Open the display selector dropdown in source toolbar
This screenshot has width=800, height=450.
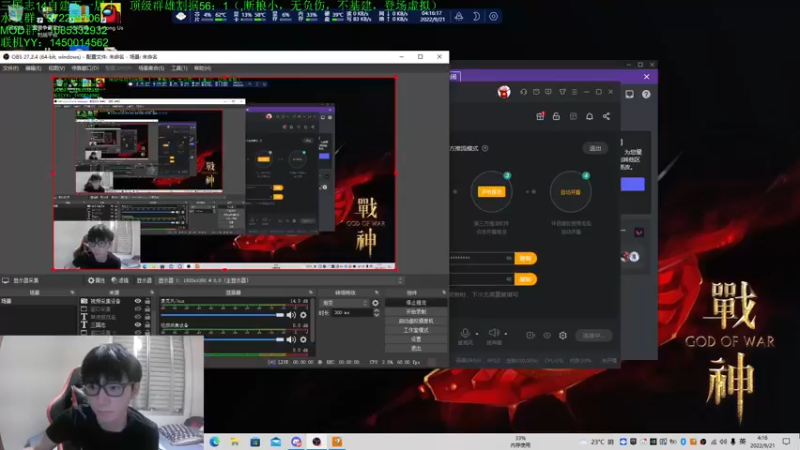[x=280, y=280]
